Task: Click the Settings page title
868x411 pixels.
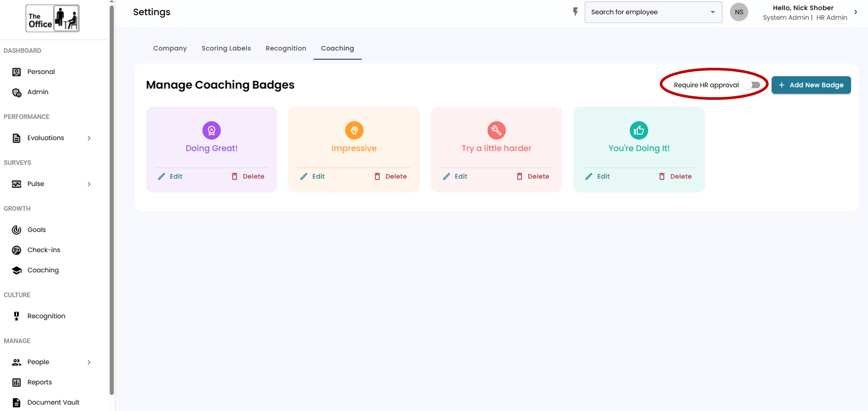Action: [151, 12]
